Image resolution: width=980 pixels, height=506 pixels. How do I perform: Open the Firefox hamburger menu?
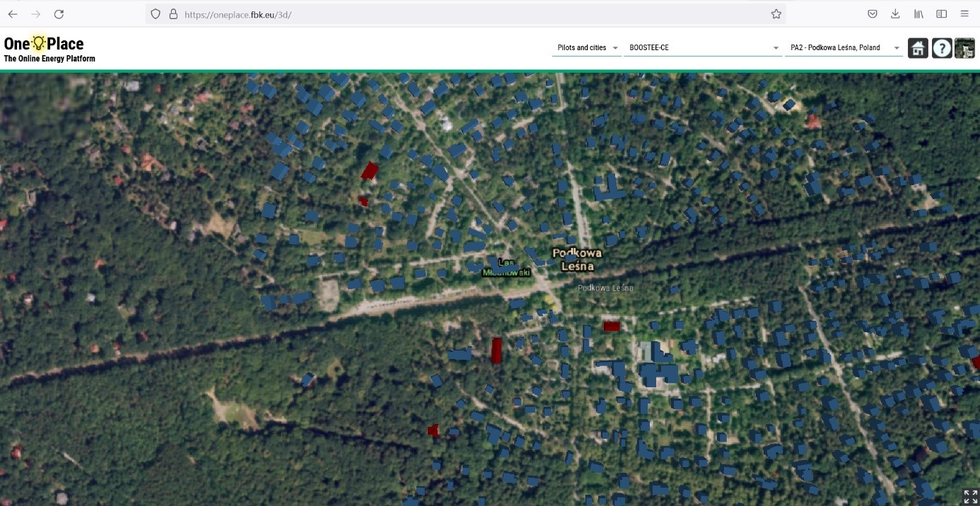point(964,14)
